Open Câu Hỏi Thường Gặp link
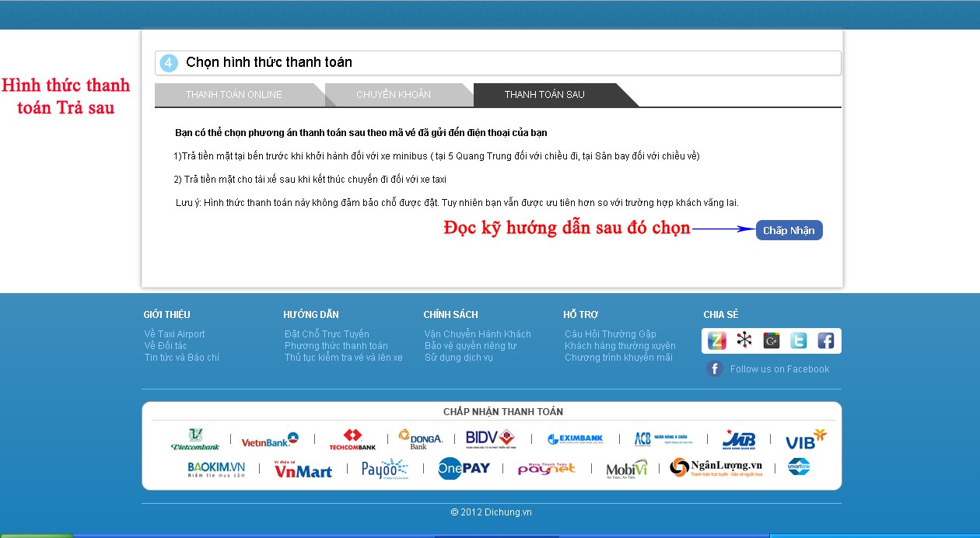The height and width of the screenshot is (538, 980). coord(611,334)
